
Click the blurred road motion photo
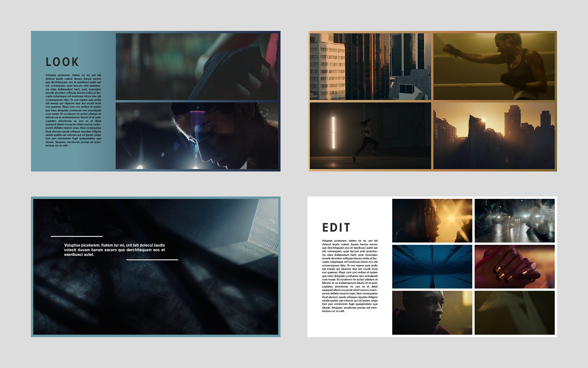point(514,312)
